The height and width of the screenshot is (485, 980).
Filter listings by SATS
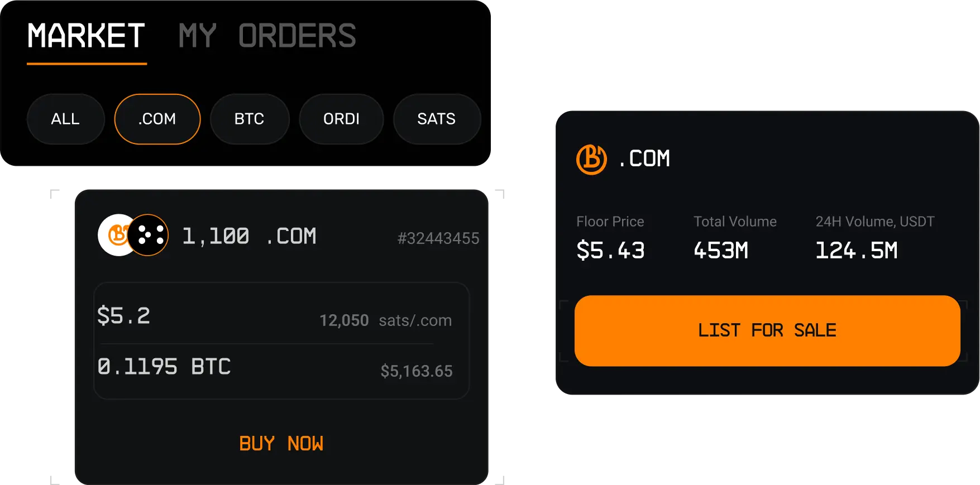[437, 119]
